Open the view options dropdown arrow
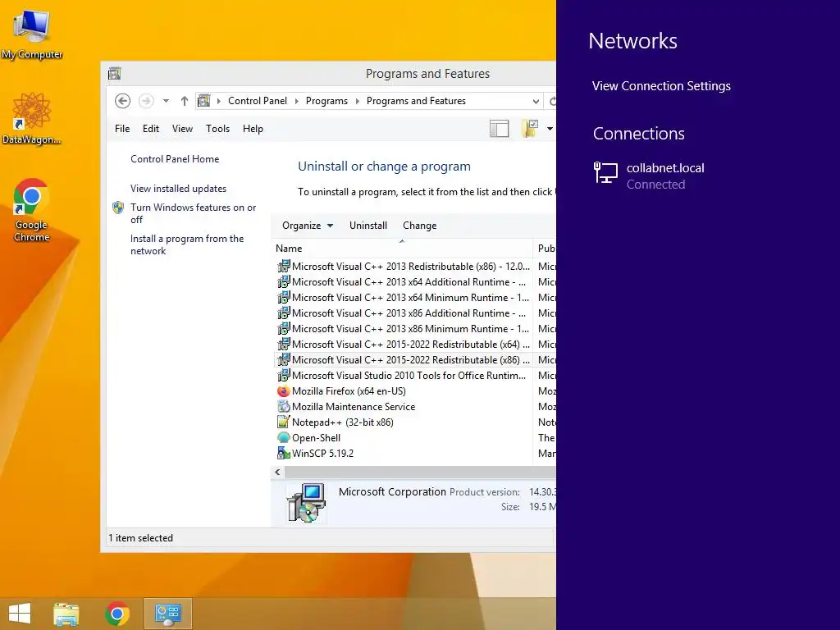Screen dimensions: 840x630 (550, 129)
